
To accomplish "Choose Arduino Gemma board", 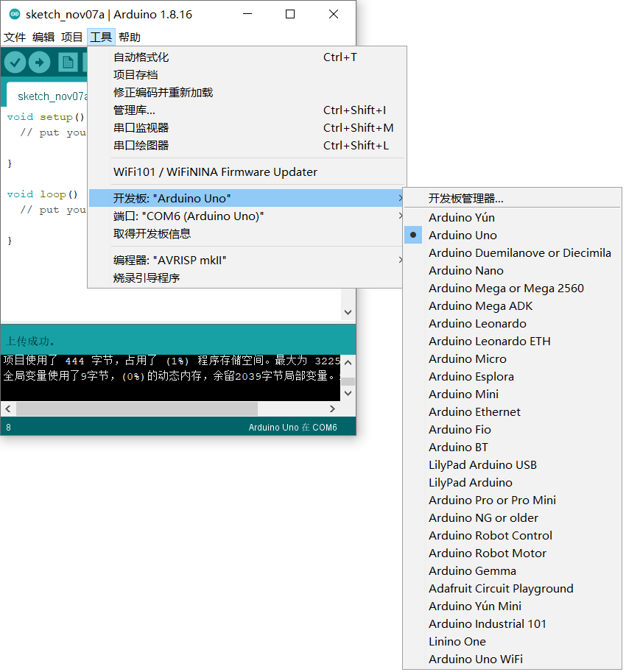I will [513, 571].
